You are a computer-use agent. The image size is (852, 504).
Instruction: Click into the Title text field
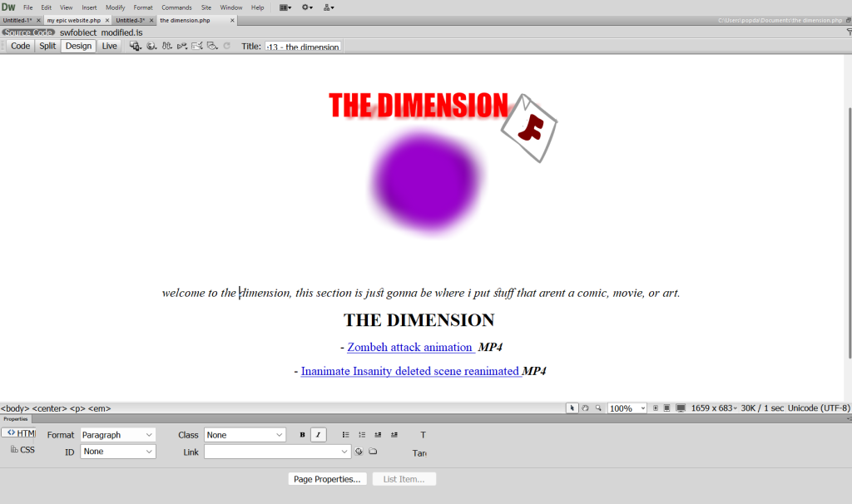303,47
